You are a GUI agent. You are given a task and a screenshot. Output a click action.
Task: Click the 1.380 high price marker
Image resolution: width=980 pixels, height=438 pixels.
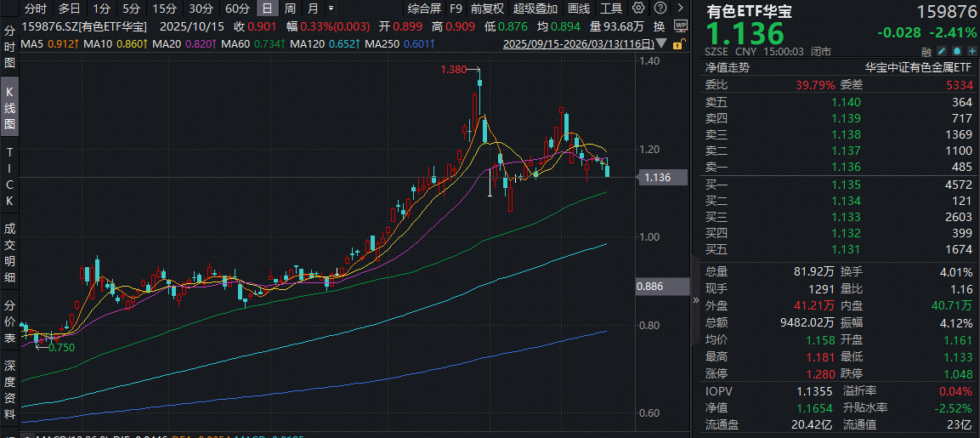[455, 70]
